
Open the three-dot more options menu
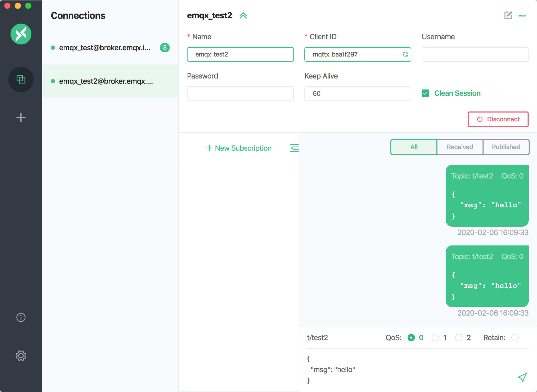522,16
